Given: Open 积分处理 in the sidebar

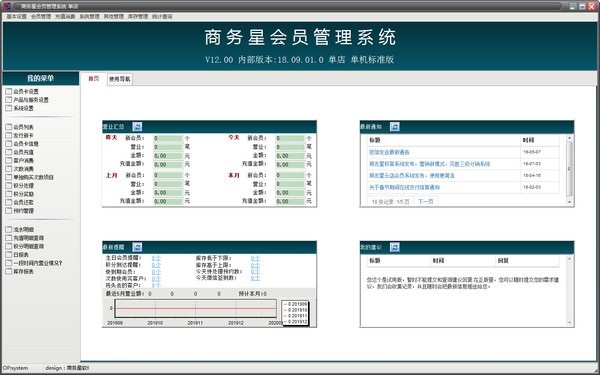Looking at the screenshot, I should click(20, 186).
